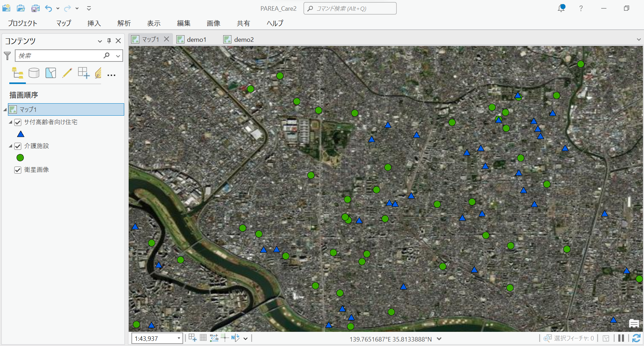The height and width of the screenshot is (346, 644).
Task: Click blue triangle symbol swatch
Action: click(21, 134)
